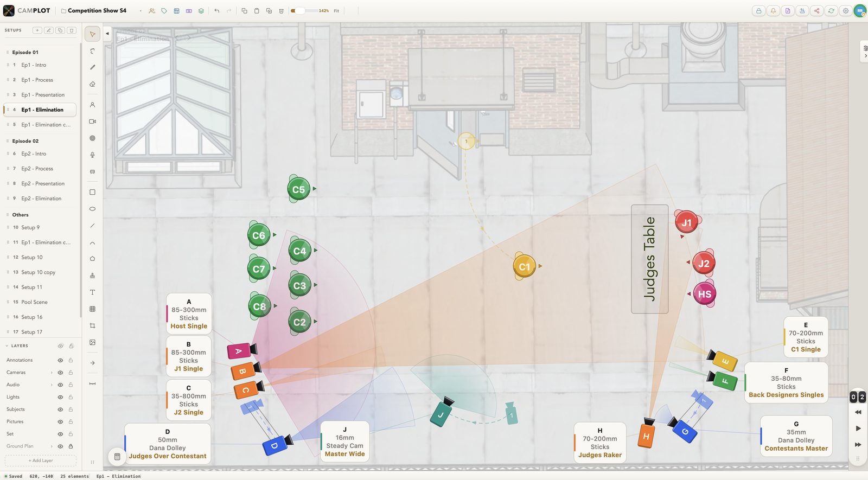This screenshot has width=868, height=480.
Task: Delete the setup using the Setups trash button
Action: pyautogui.click(x=72, y=30)
